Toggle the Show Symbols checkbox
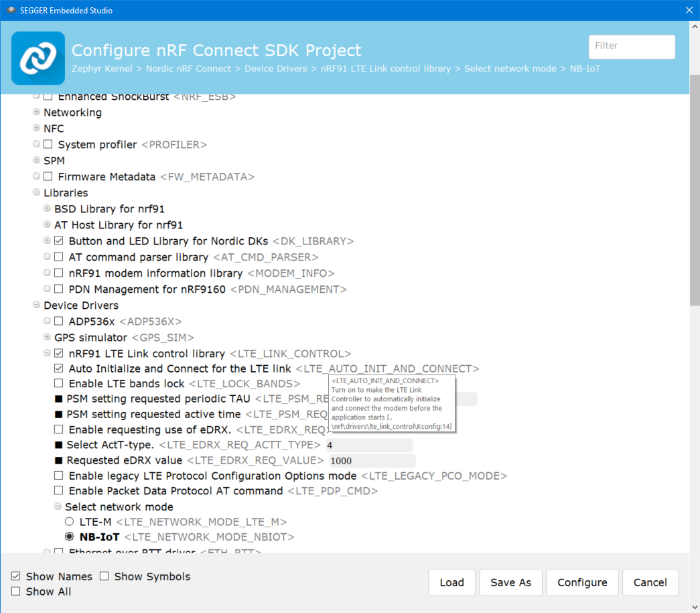The height and width of the screenshot is (613, 700). pos(104,577)
